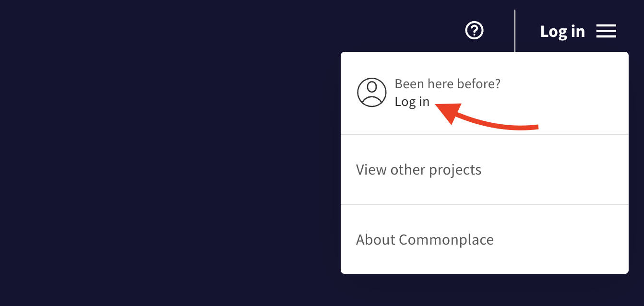Click Log in link under Been here before

[x=412, y=102]
